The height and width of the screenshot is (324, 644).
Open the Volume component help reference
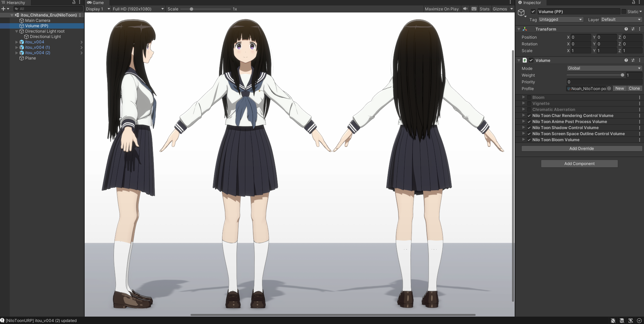[x=626, y=60]
